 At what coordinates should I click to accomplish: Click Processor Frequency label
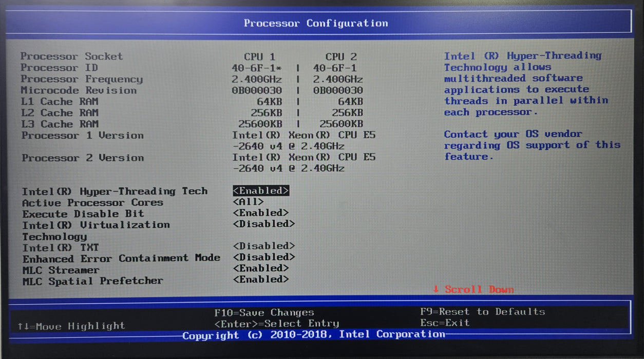pos(82,79)
